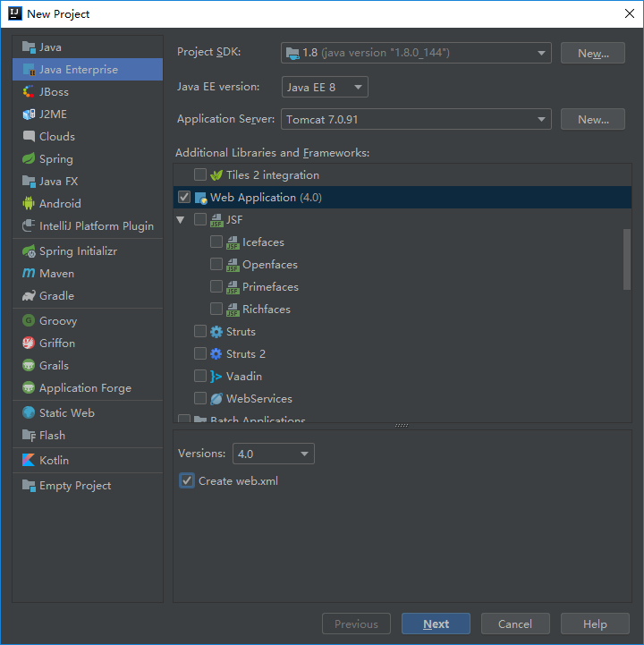Choose the Grails icon
The image size is (644, 645).
pyautogui.click(x=29, y=365)
